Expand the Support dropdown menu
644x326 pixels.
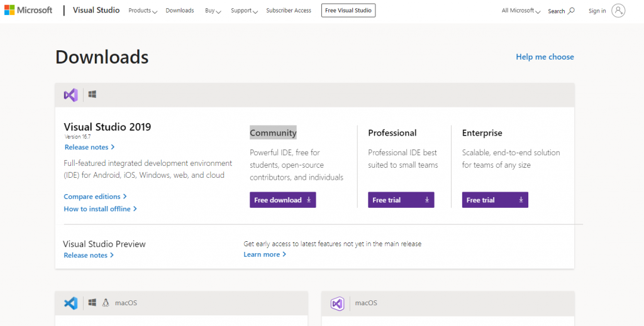[x=244, y=11]
